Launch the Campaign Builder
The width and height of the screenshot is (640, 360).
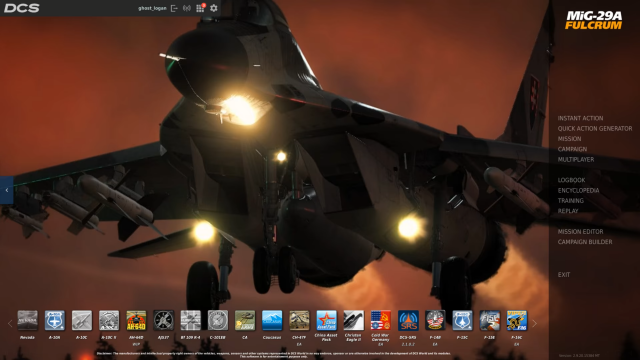click(x=584, y=242)
